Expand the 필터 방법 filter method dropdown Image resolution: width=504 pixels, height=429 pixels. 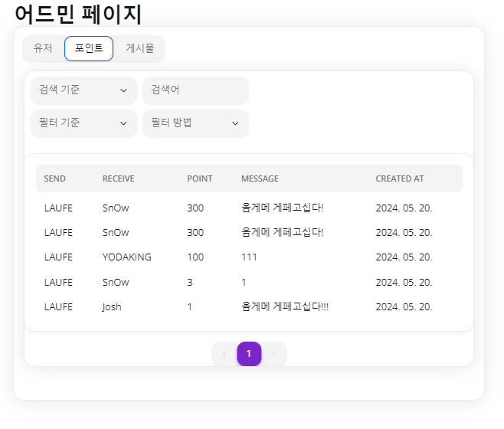click(196, 123)
